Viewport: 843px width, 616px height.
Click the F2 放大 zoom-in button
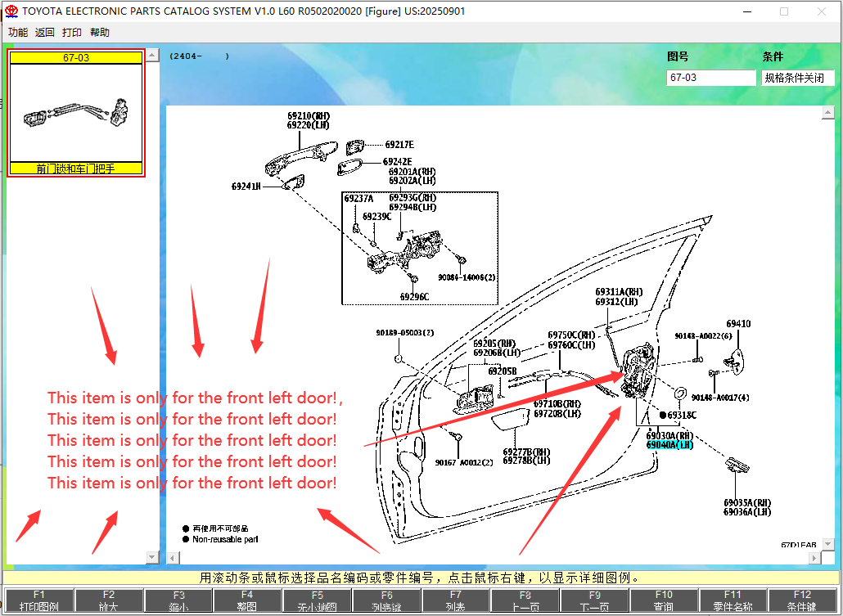(109, 600)
